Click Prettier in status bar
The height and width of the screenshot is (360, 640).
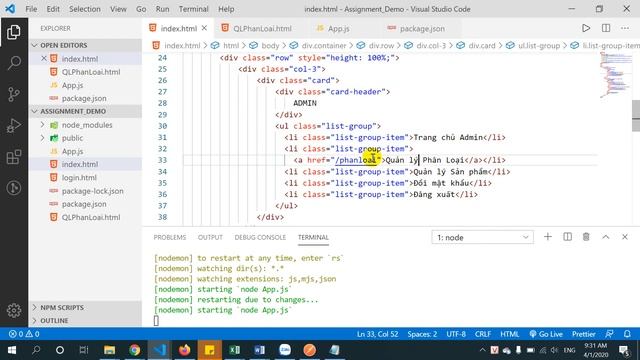[584, 334]
